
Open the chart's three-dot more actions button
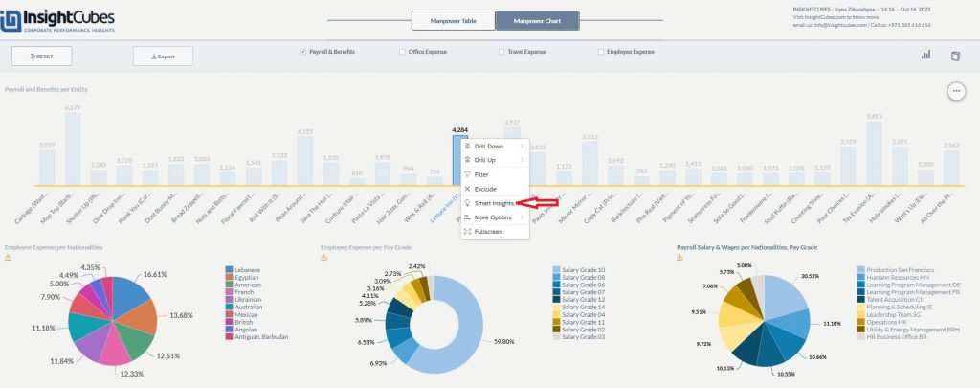[x=955, y=91]
